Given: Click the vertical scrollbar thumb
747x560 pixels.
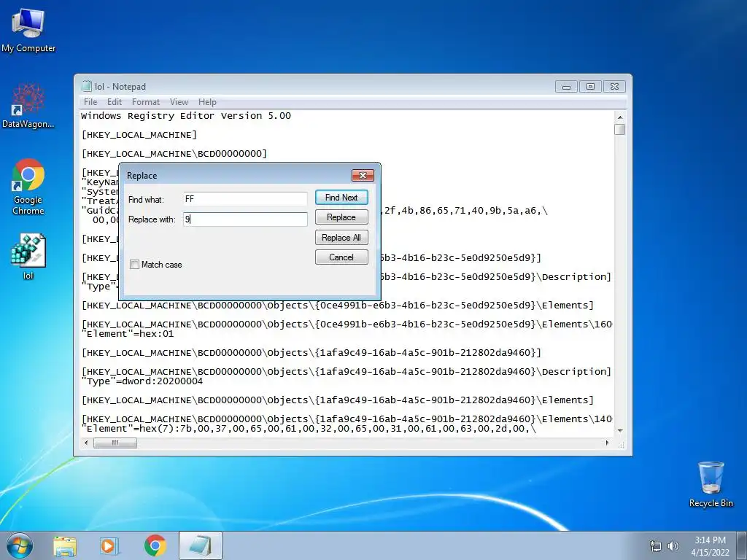Looking at the screenshot, I should 620,130.
